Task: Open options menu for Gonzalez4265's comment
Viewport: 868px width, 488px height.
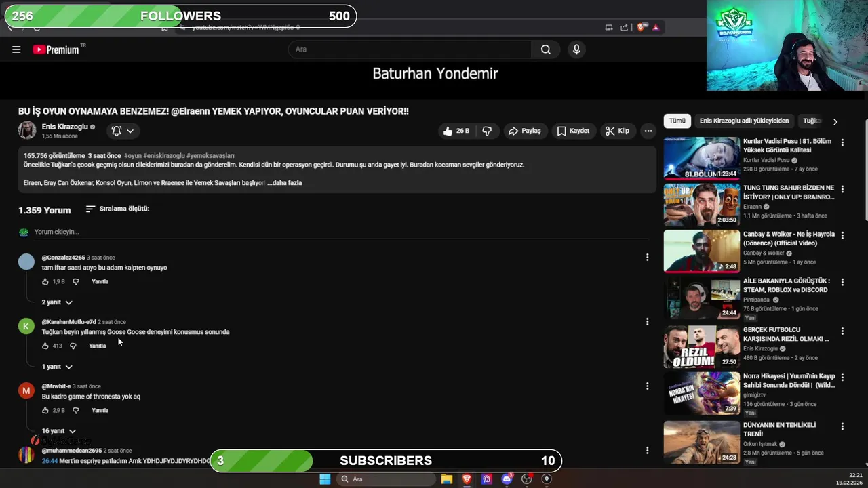Action: [647, 258]
